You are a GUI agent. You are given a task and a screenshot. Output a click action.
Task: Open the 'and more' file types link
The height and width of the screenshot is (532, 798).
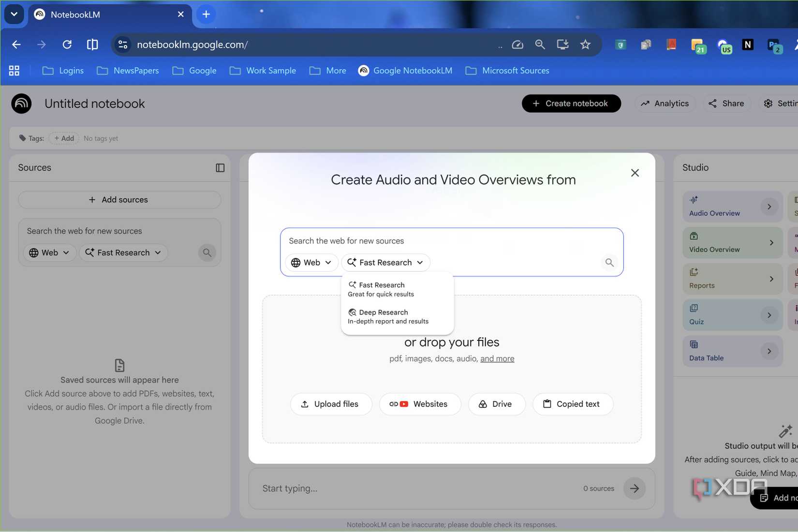[x=497, y=358]
